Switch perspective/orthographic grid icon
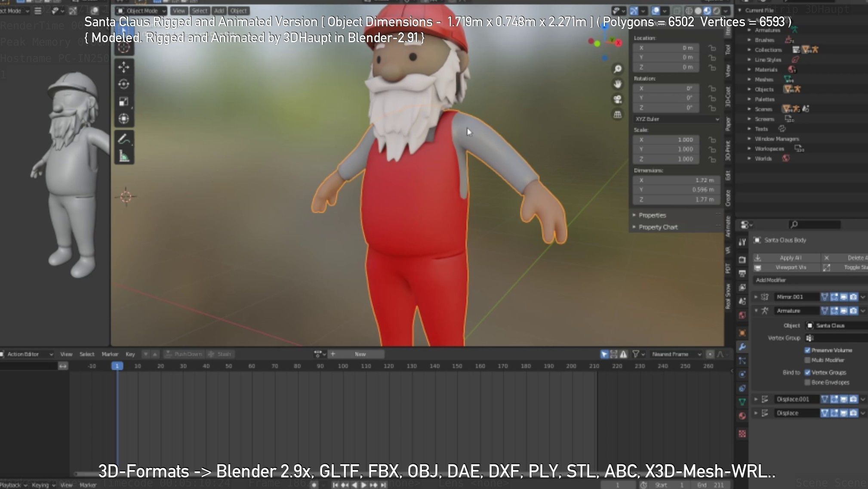 618,115
